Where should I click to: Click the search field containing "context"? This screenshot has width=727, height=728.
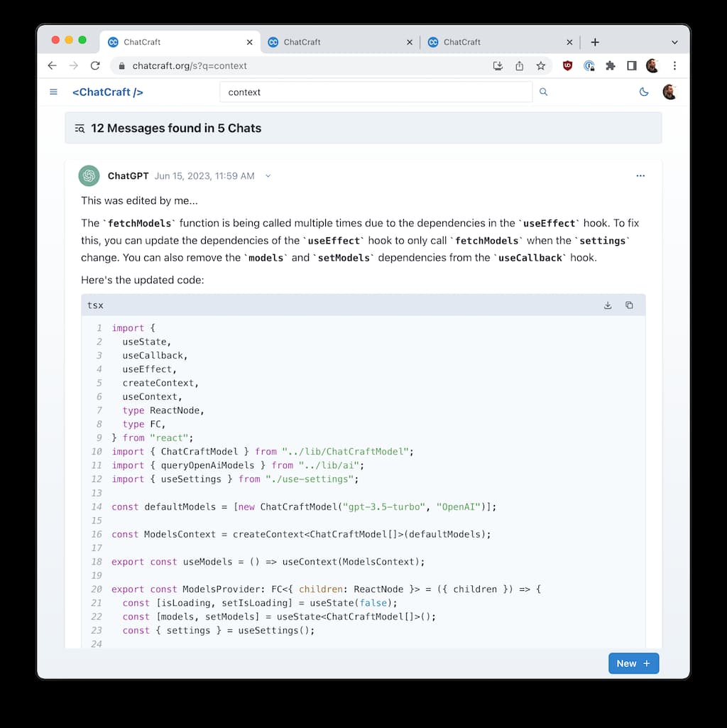(375, 92)
